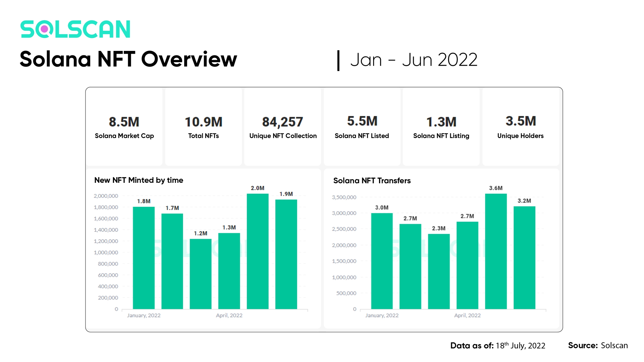Click the pink dot in Solscan logo
Screen dimensions: 644x362
click(44, 29)
